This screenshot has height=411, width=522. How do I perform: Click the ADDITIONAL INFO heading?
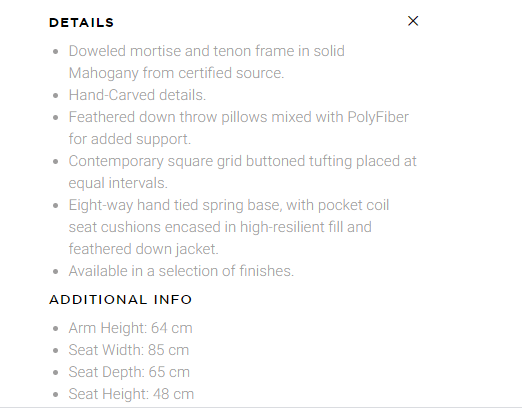[121, 299]
